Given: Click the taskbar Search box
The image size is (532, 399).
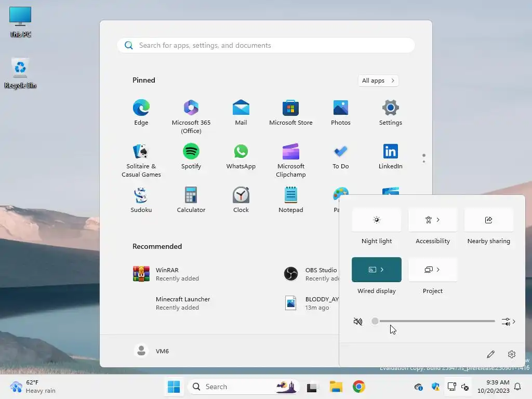Looking at the screenshot, I should tap(244, 387).
